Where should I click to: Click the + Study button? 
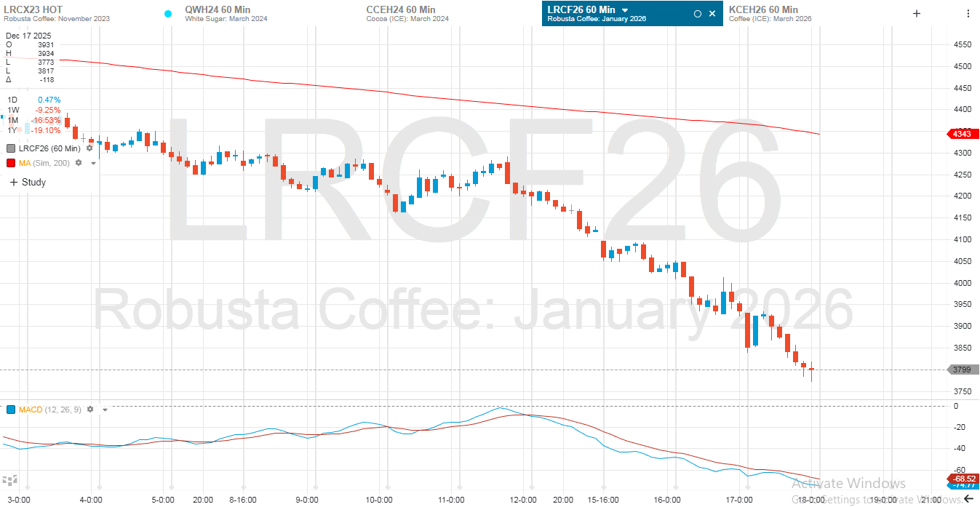tap(28, 183)
